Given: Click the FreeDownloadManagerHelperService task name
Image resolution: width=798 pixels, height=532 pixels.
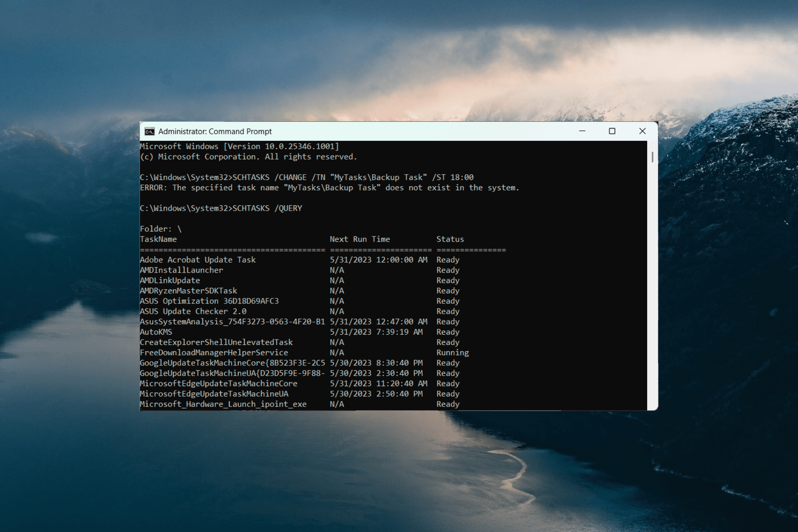Looking at the screenshot, I should [214, 353].
